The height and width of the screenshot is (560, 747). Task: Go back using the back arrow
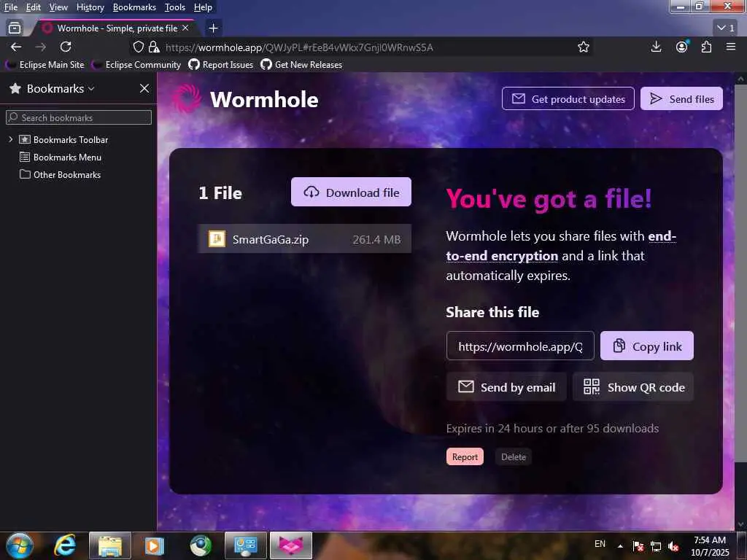coord(16,47)
